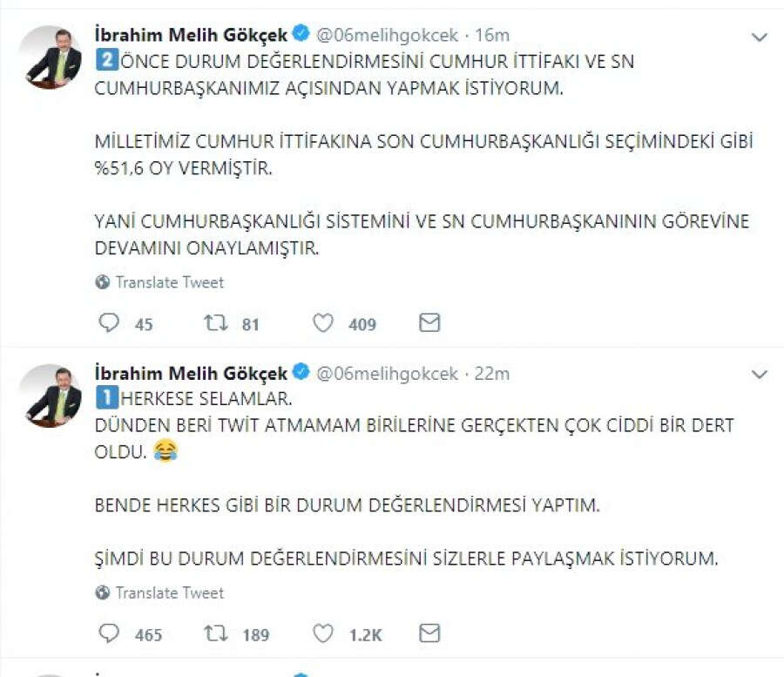
Task: Send the 16m tweet via direct message
Action: tap(429, 323)
